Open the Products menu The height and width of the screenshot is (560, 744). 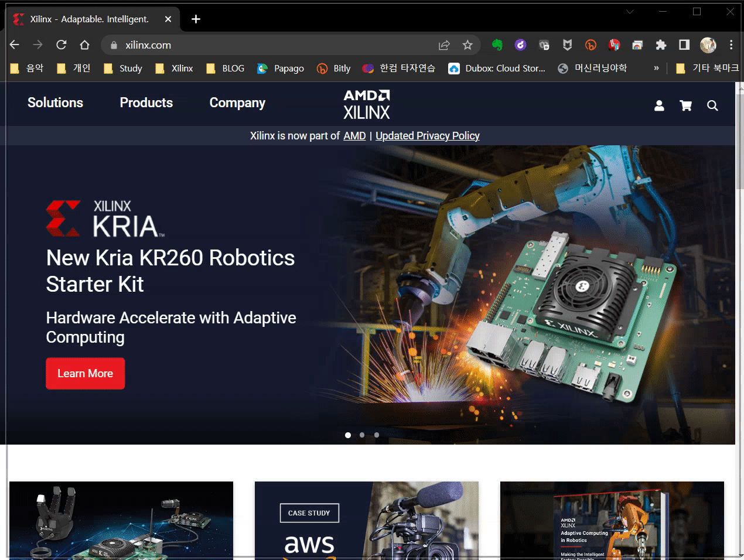pyautogui.click(x=146, y=103)
